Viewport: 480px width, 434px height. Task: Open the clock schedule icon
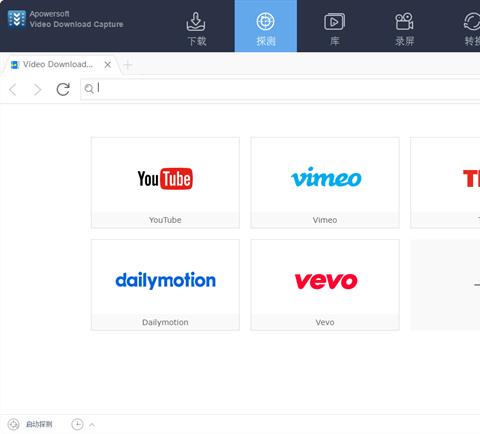(77, 424)
